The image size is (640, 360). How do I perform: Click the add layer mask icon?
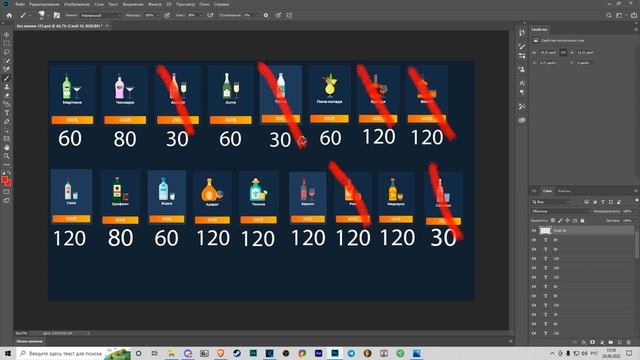coord(593,342)
